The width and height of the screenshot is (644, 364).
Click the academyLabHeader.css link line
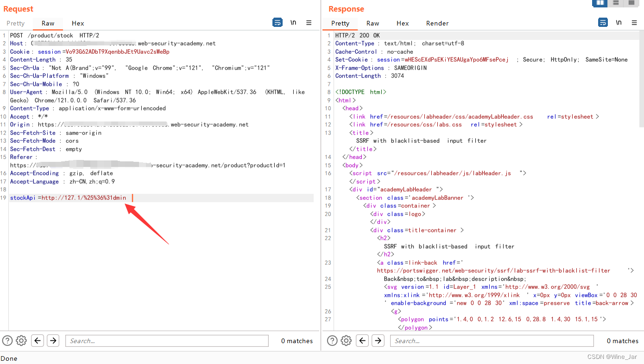(x=474, y=117)
